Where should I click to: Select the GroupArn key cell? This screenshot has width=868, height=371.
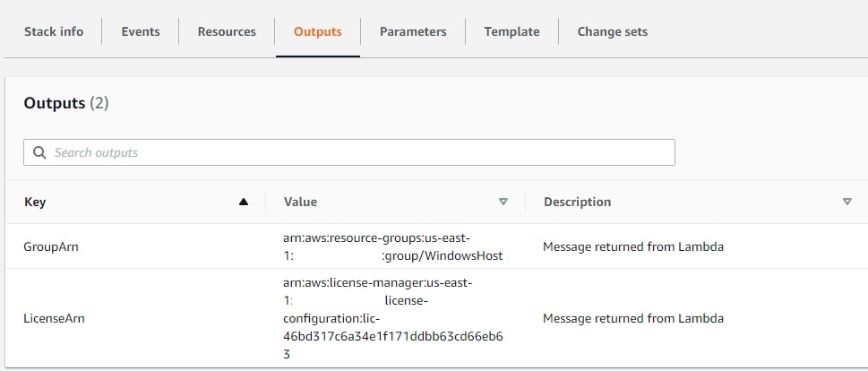click(51, 246)
